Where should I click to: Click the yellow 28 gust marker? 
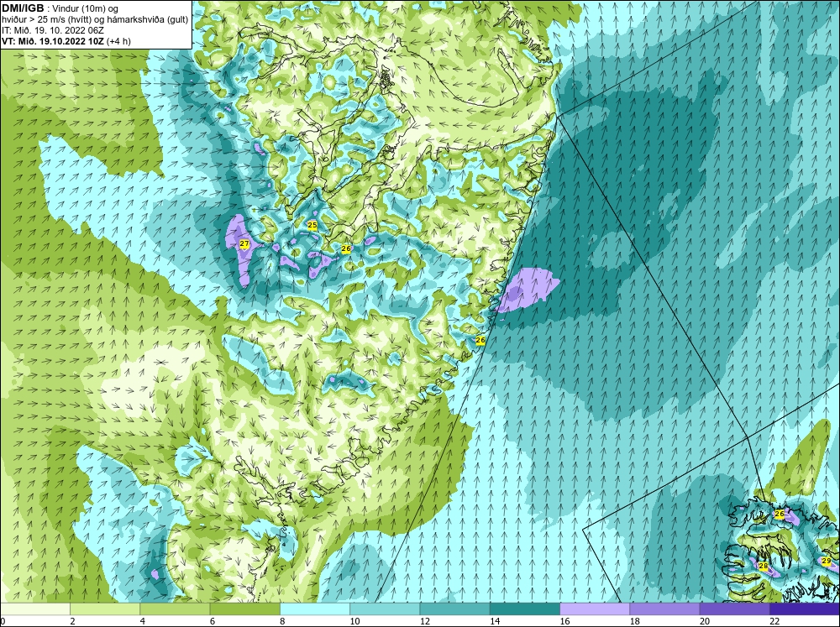coord(764,566)
